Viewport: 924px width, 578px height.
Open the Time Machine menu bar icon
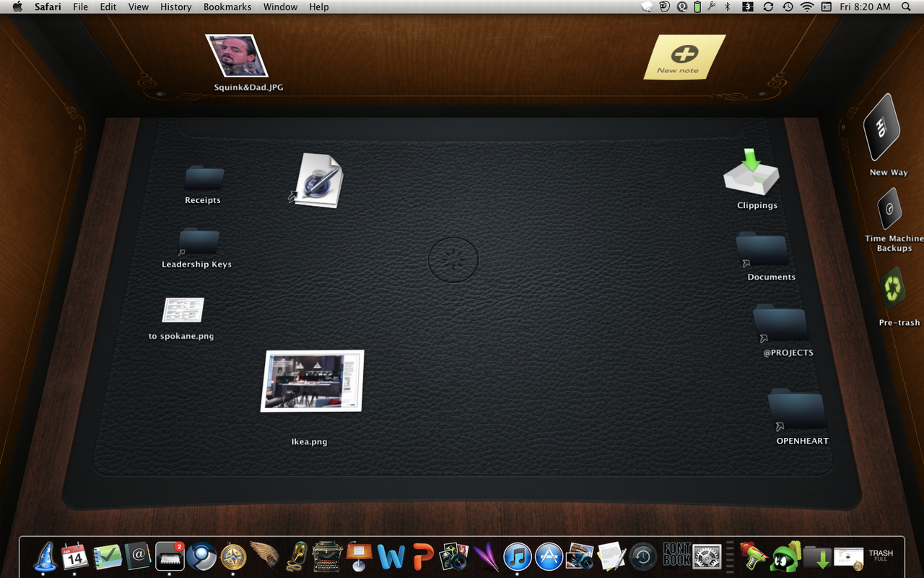point(788,7)
